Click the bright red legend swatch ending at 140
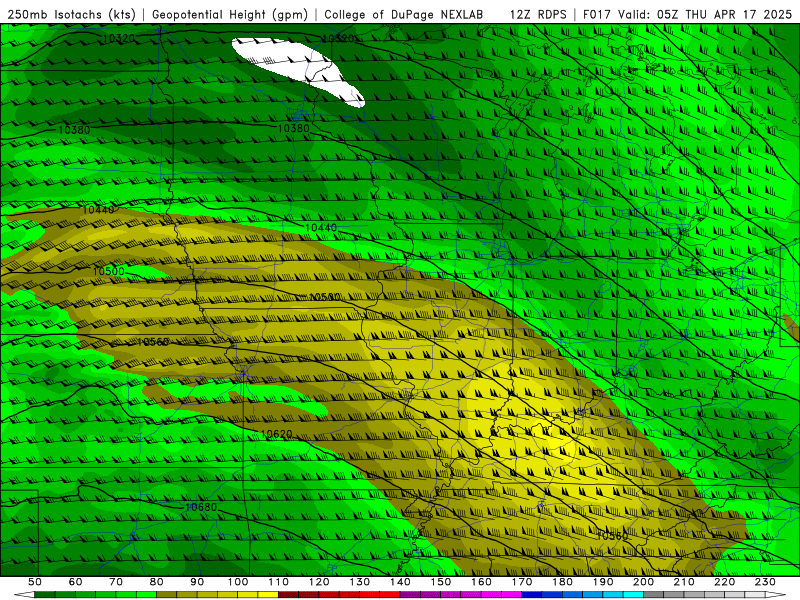This screenshot has width=800, height=600. point(390,594)
